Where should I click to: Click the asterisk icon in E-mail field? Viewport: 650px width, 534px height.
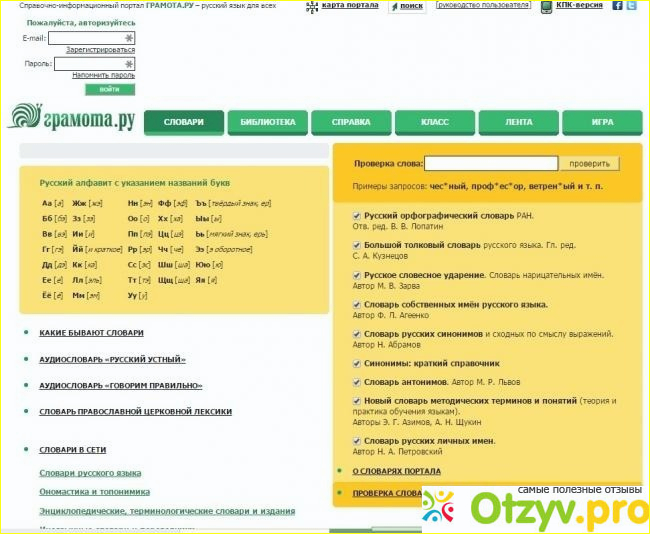(x=128, y=39)
